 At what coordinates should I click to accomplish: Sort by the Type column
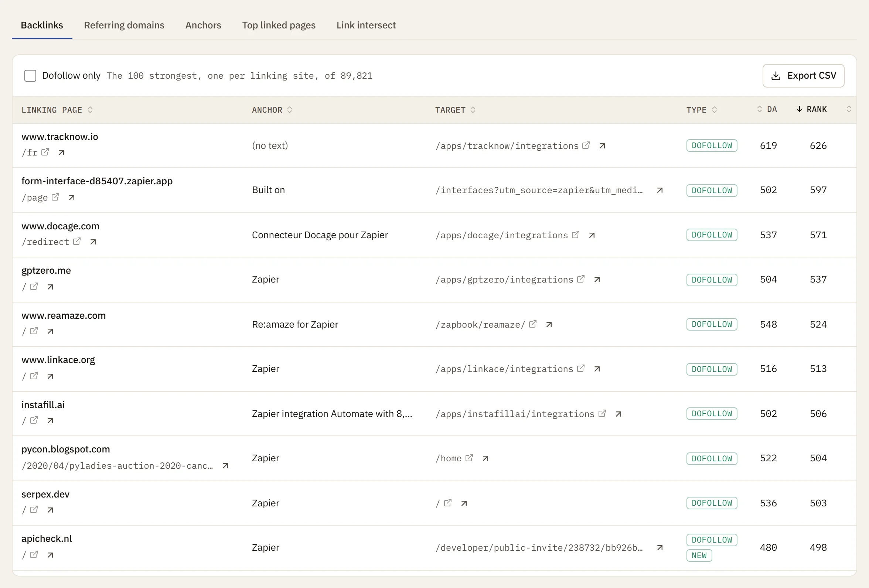(702, 110)
